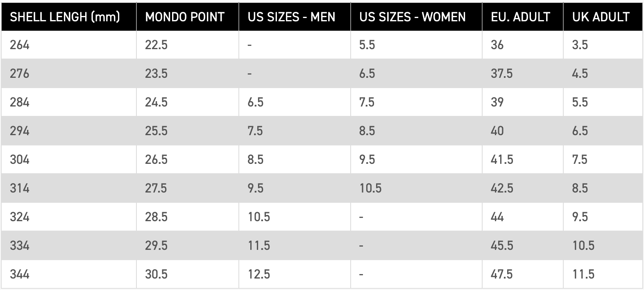Select US men's size 12.5 cell
644x290 pixels.
click(295, 274)
